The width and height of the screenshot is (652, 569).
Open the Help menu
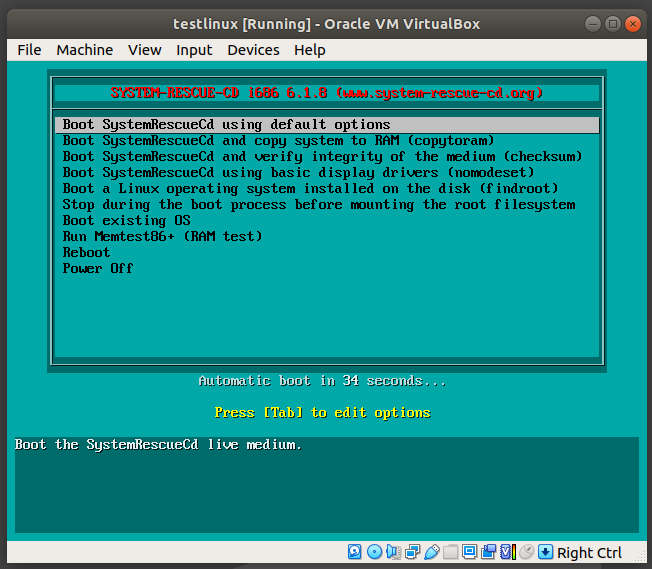click(310, 50)
